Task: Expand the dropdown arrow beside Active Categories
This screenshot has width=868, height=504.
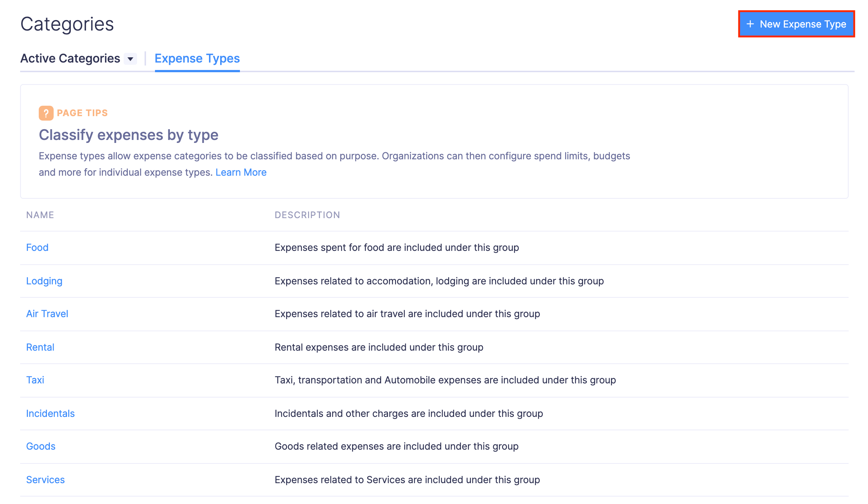Action: [x=130, y=58]
